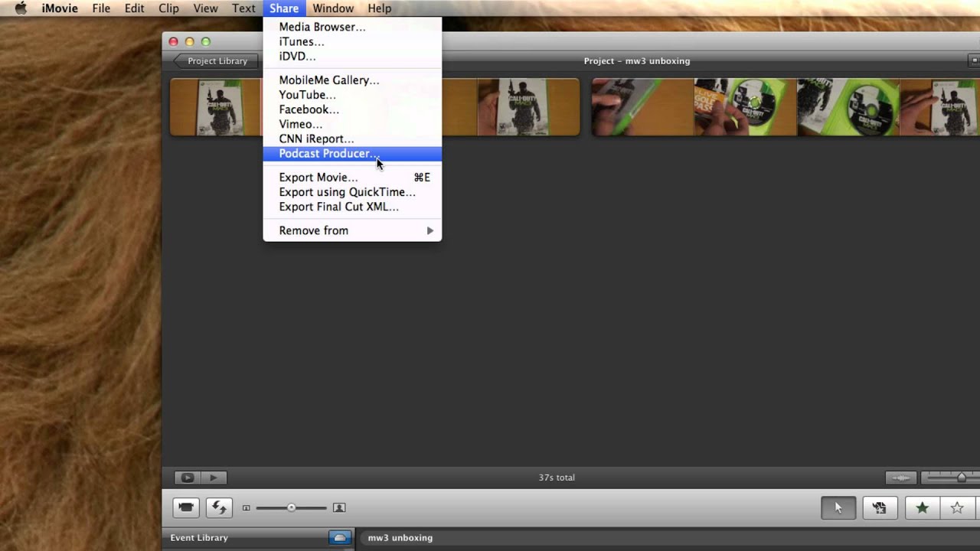This screenshot has width=980, height=551.
Task: Open the Help menu
Action: tap(379, 8)
